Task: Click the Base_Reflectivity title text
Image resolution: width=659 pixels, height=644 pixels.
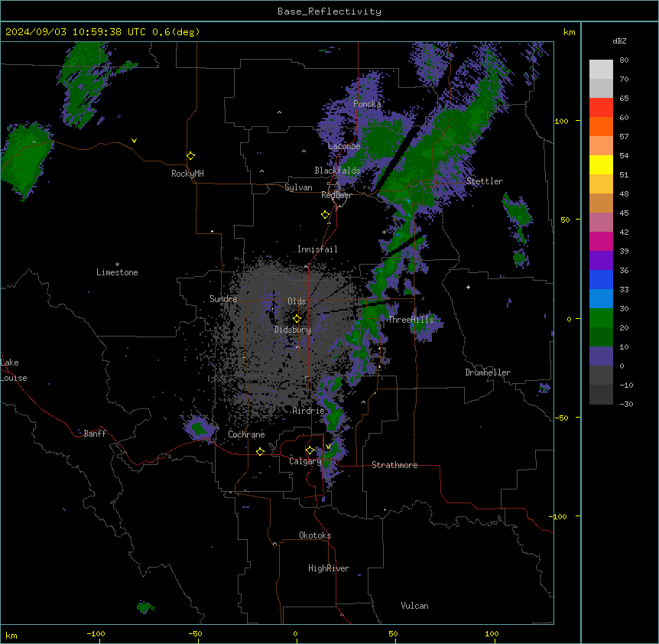Action: pos(329,11)
